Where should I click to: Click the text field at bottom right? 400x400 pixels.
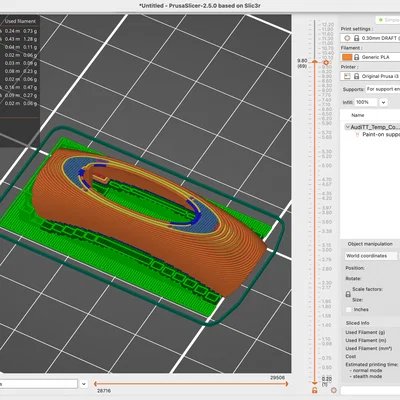(x=370, y=390)
